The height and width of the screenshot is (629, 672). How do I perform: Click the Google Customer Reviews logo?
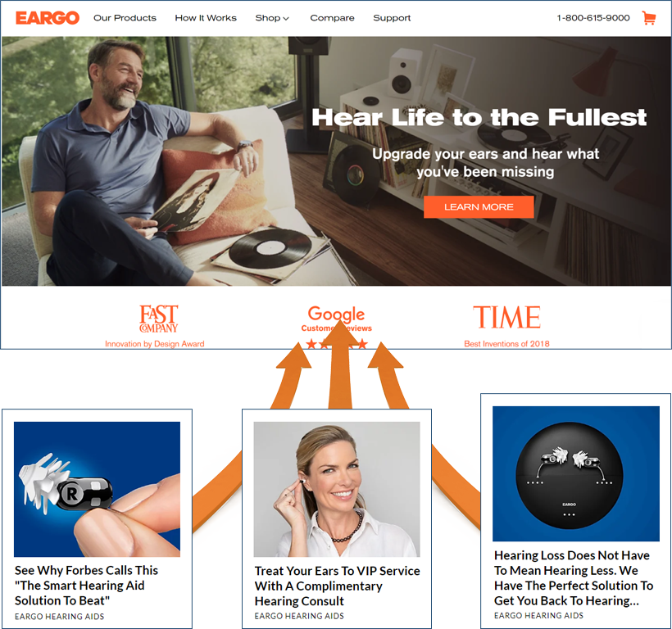(x=337, y=319)
